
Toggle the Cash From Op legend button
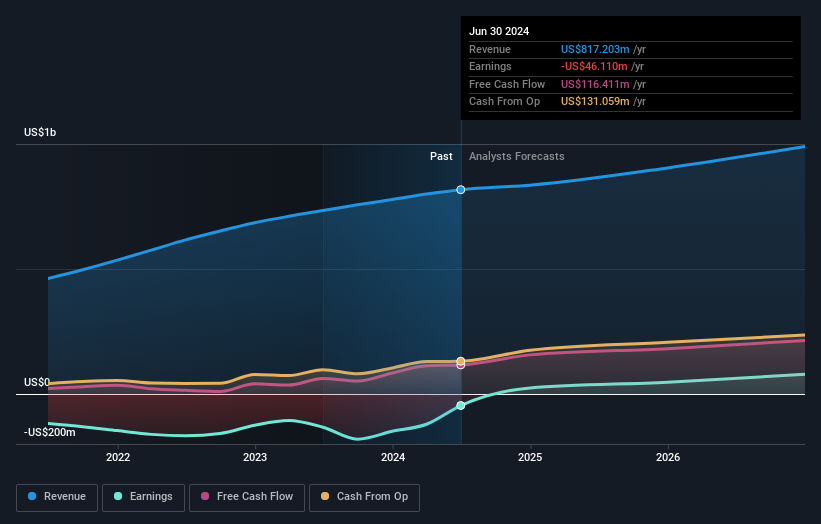coord(364,497)
